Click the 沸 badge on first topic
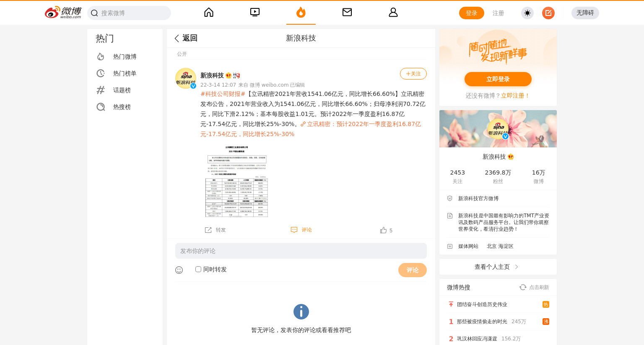This screenshot has width=644, height=345. pos(546,322)
